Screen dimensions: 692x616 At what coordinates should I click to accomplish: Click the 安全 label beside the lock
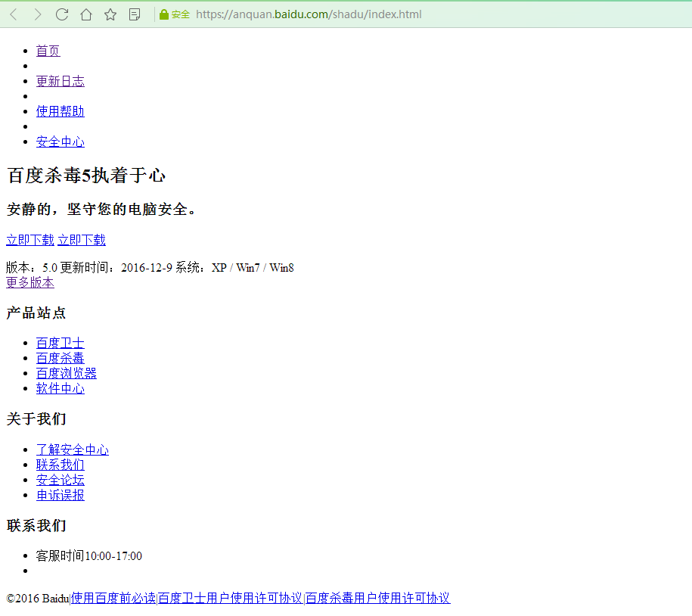pyautogui.click(x=181, y=14)
